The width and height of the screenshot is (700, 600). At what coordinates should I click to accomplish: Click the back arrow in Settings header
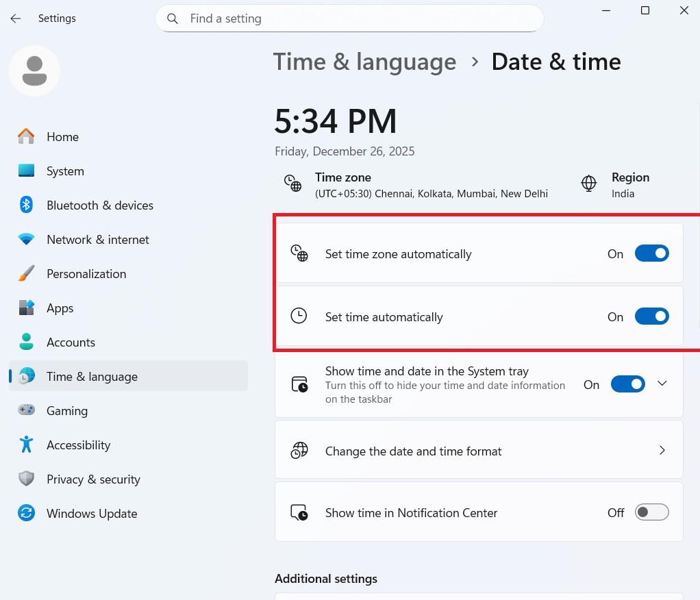(16, 18)
